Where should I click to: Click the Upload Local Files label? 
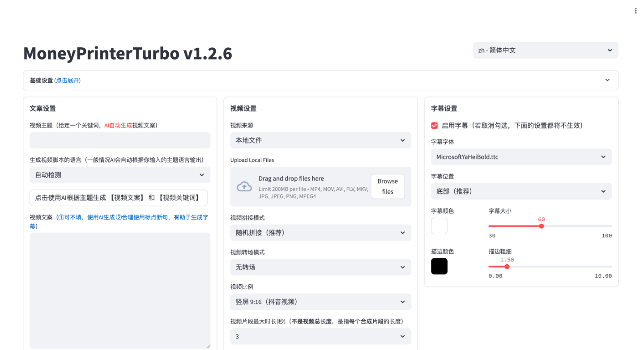point(252,160)
